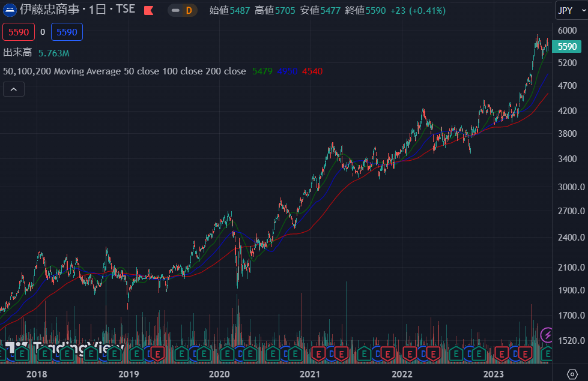Open the JPY currency dropdown
Image resolution: width=588 pixels, height=381 pixels.
(571, 10)
